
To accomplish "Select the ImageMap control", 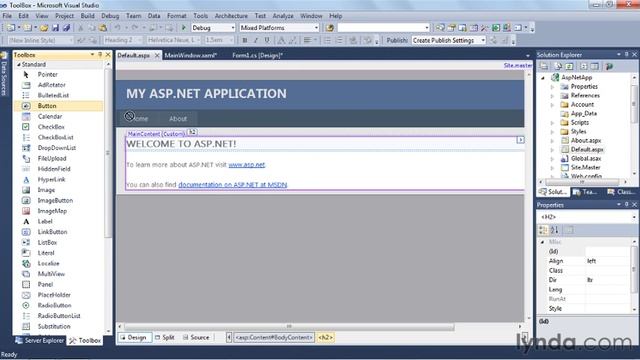I will (x=52, y=211).
